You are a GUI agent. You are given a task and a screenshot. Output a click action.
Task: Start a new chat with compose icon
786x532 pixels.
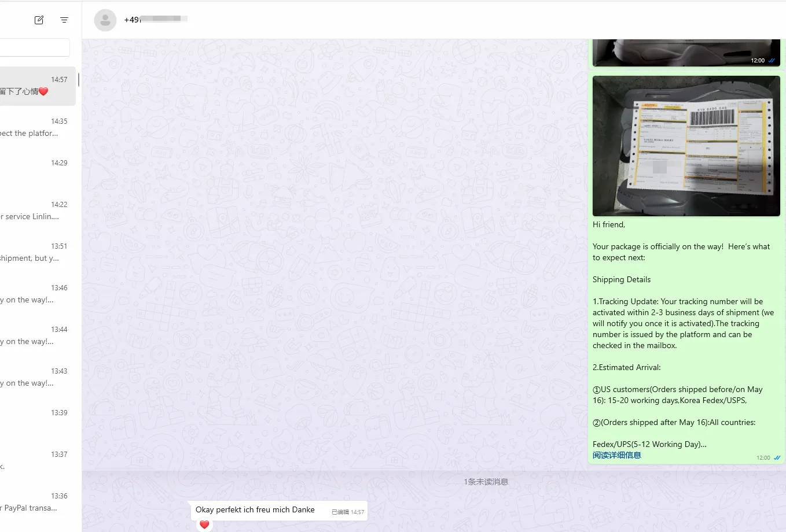coord(39,20)
